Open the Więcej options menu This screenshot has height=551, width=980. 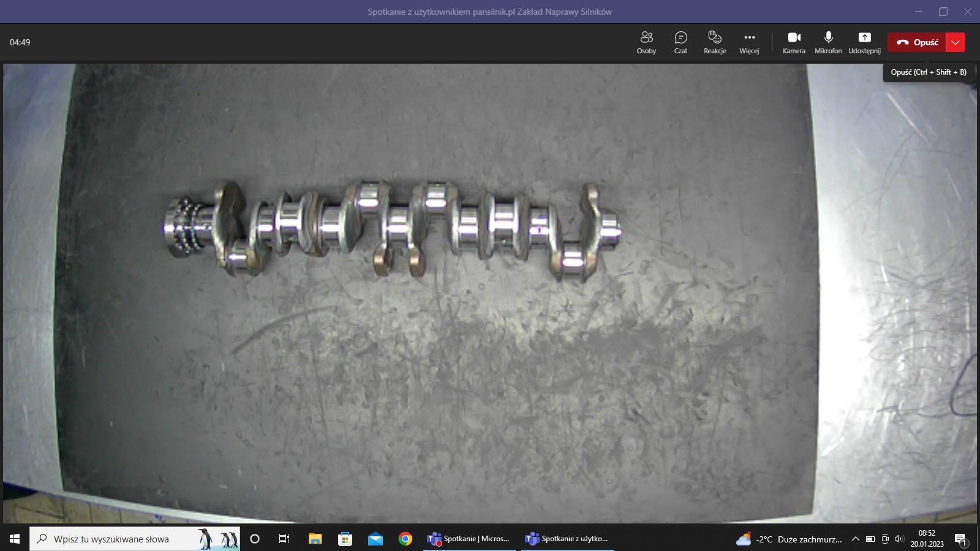[x=749, y=42]
